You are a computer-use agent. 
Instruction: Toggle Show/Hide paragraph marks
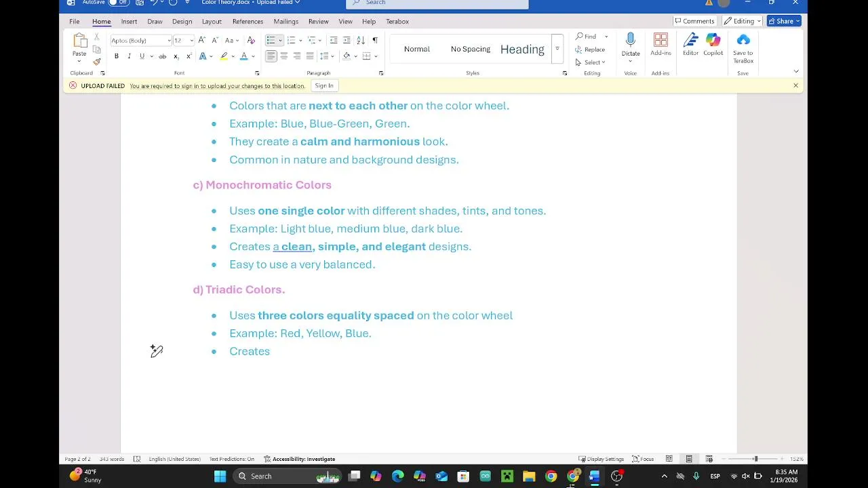(375, 41)
